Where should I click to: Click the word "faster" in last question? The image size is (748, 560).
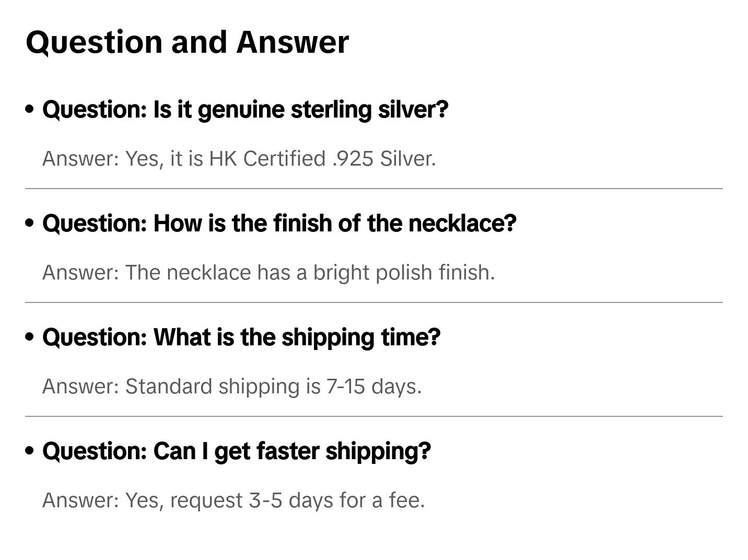coord(287,451)
